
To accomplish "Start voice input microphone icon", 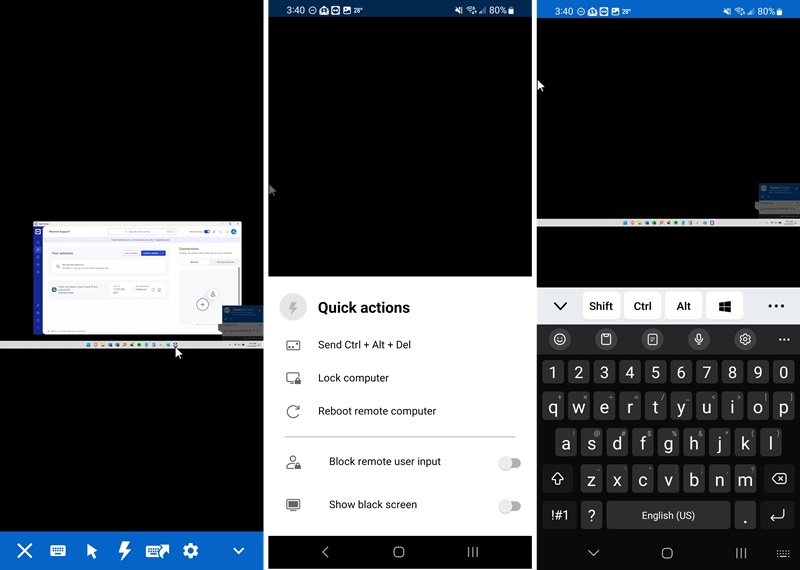I will pos(699,339).
